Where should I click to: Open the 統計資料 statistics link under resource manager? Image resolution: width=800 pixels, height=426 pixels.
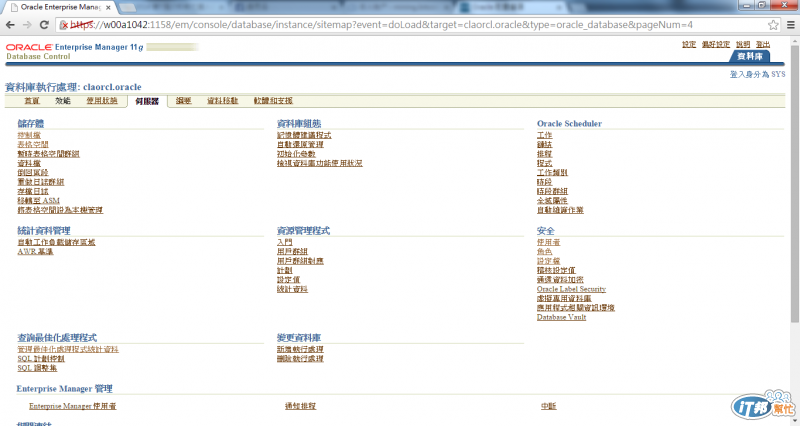[292, 289]
